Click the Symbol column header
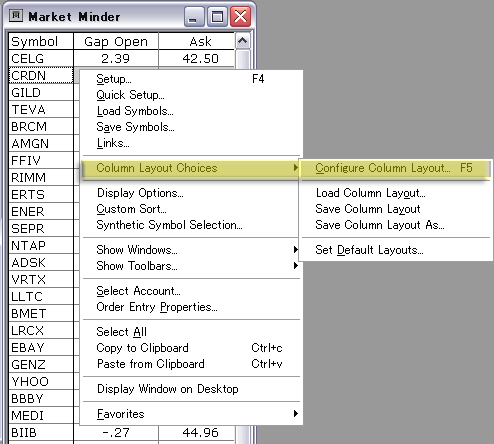 (41, 41)
